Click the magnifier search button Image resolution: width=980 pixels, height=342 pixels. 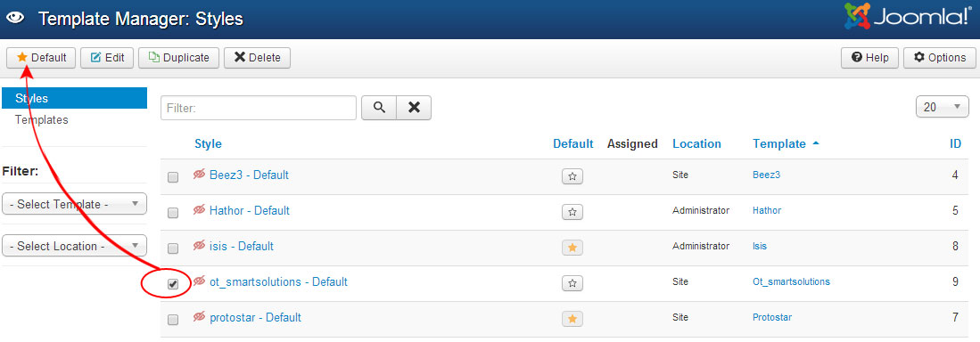379,108
